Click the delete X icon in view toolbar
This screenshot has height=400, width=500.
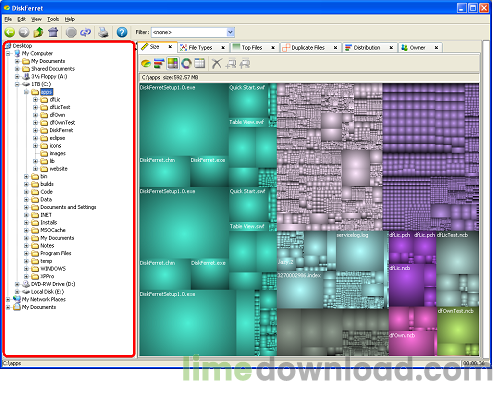pos(217,63)
